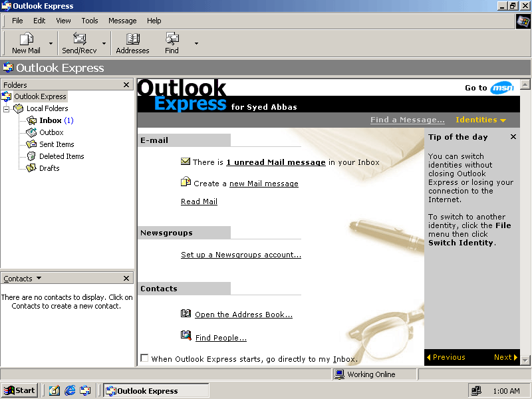Close the Tip of the day panel
The width and height of the screenshot is (532, 399).
pos(513,137)
